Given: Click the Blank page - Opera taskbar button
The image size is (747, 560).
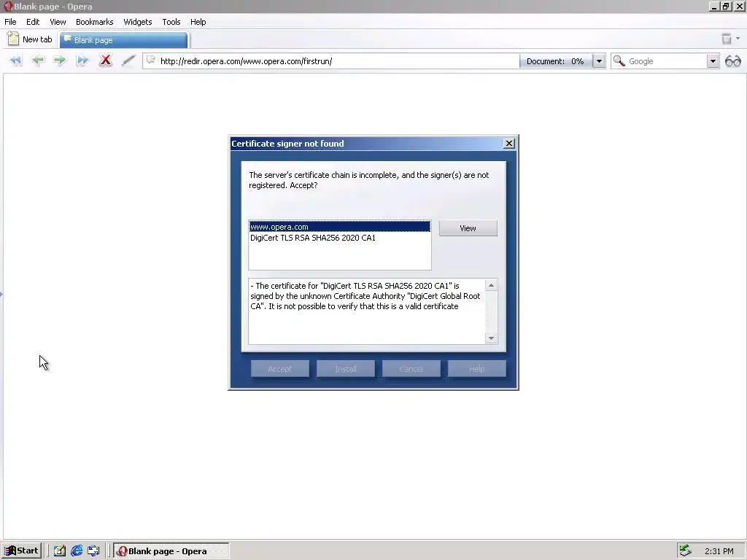Looking at the screenshot, I should (x=171, y=551).
